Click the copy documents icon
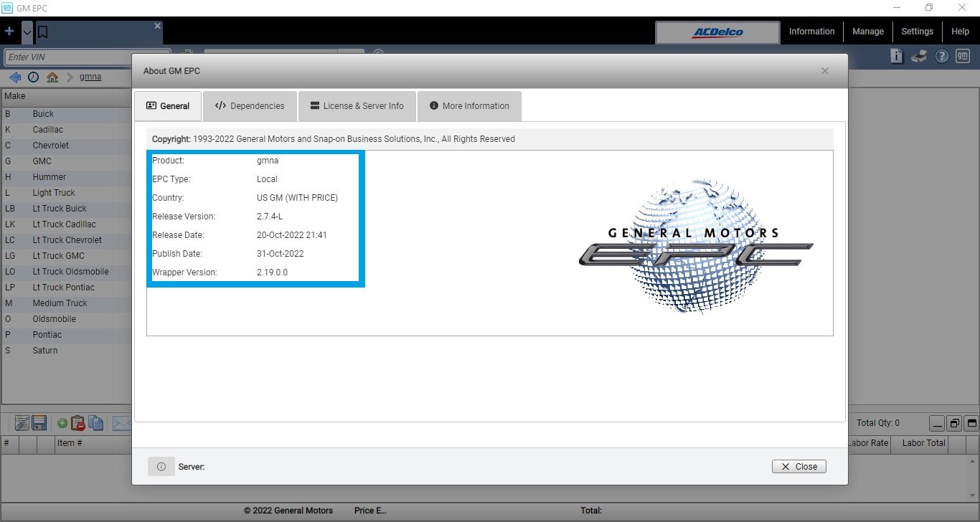 coord(96,423)
